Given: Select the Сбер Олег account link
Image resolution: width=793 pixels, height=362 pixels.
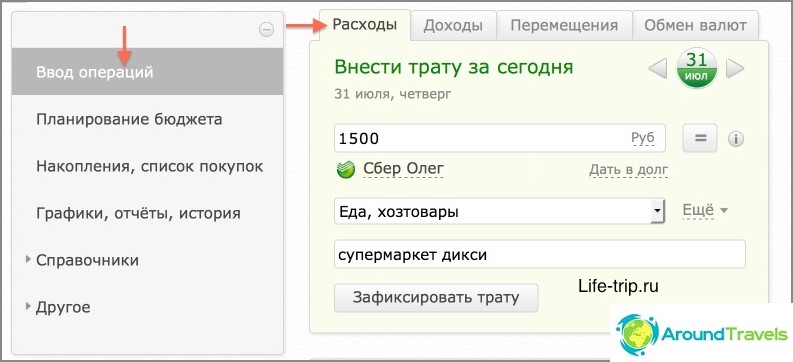Looking at the screenshot, I should tap(404, 169).
